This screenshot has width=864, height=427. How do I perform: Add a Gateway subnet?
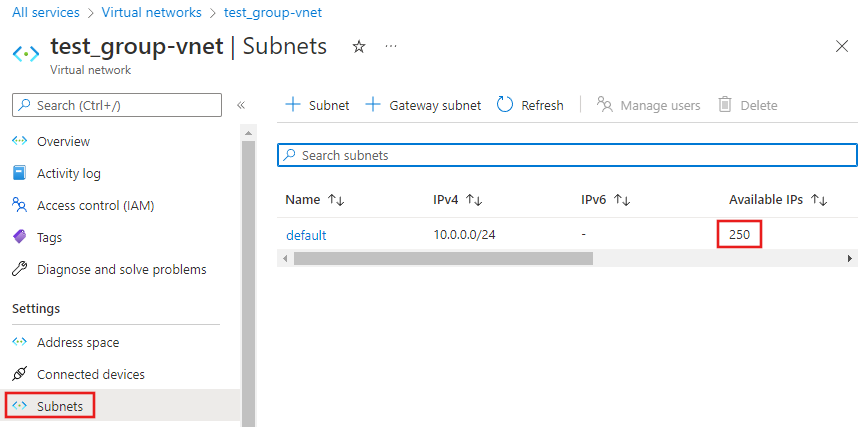(423, 105)
